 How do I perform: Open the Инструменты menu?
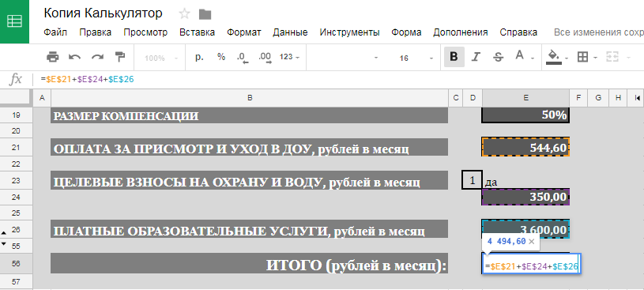(x=349, y=32)
